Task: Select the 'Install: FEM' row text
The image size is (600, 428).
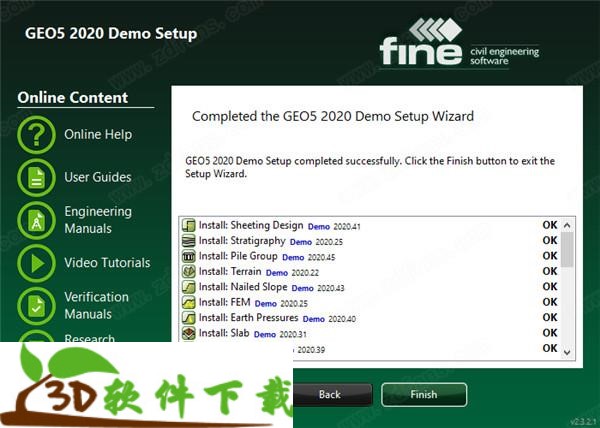Action: tap(225, 302)
